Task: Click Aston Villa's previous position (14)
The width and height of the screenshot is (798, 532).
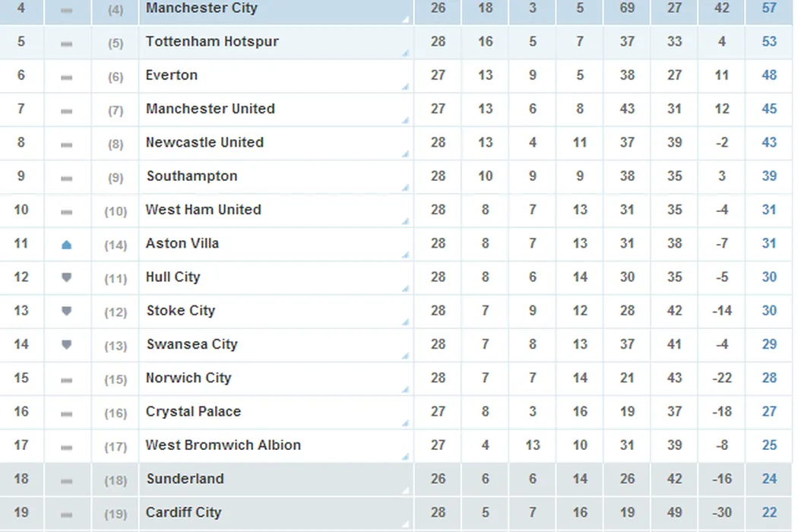Action: coord(116,245)
